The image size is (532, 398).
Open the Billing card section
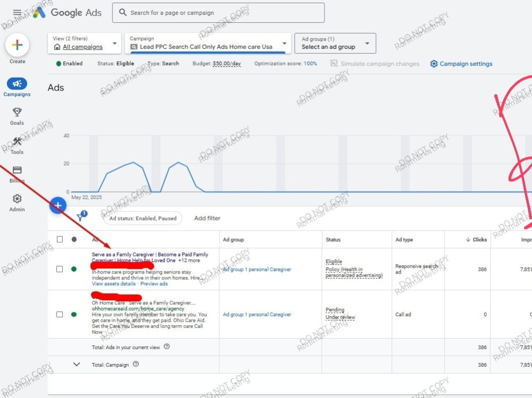click(17, 170)
